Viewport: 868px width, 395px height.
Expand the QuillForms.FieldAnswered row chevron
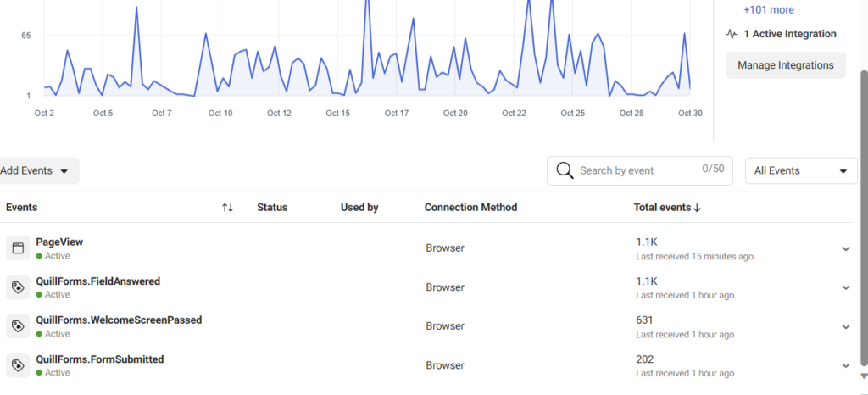tap(845, 287)
